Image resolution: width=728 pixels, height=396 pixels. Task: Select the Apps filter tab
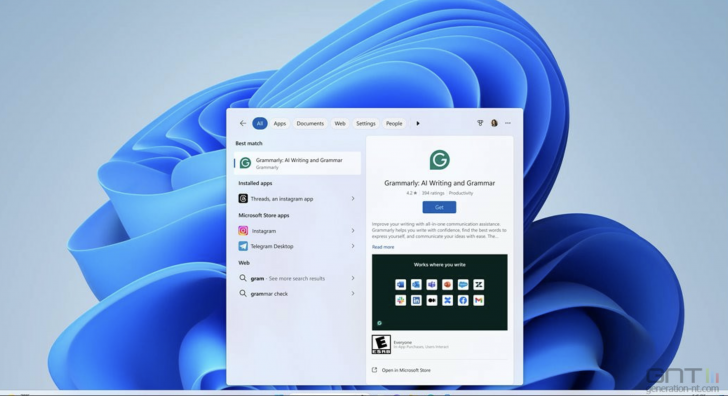click(280, 123)
